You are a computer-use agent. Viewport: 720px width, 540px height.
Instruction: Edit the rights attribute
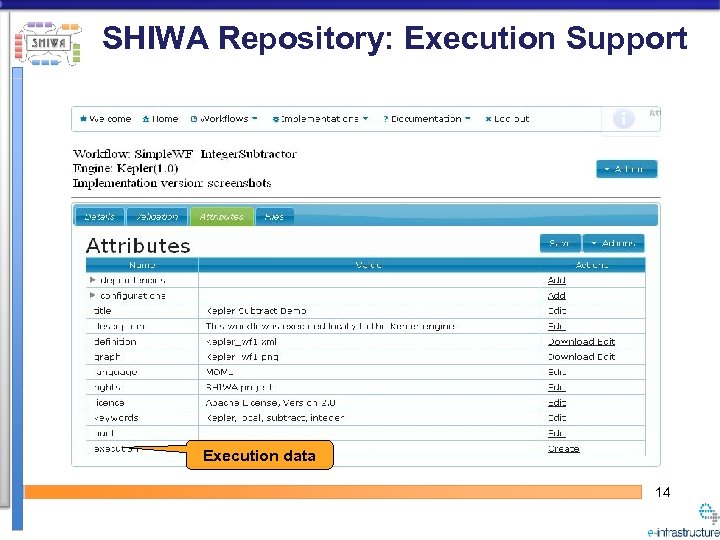pos(557,388)
